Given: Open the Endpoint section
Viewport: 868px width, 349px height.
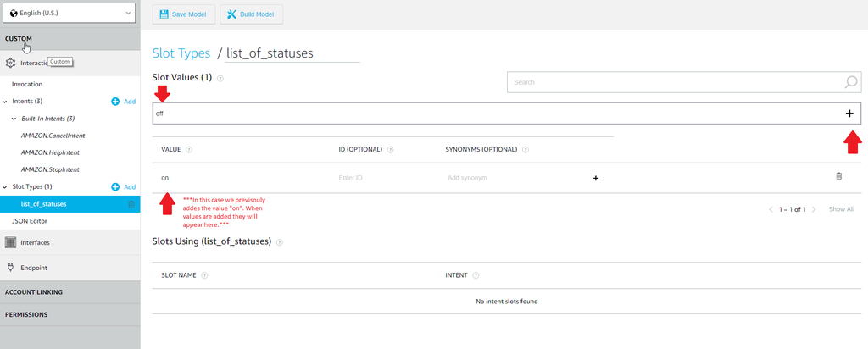Looking at the screenshot, I should [x=33, y=268].
